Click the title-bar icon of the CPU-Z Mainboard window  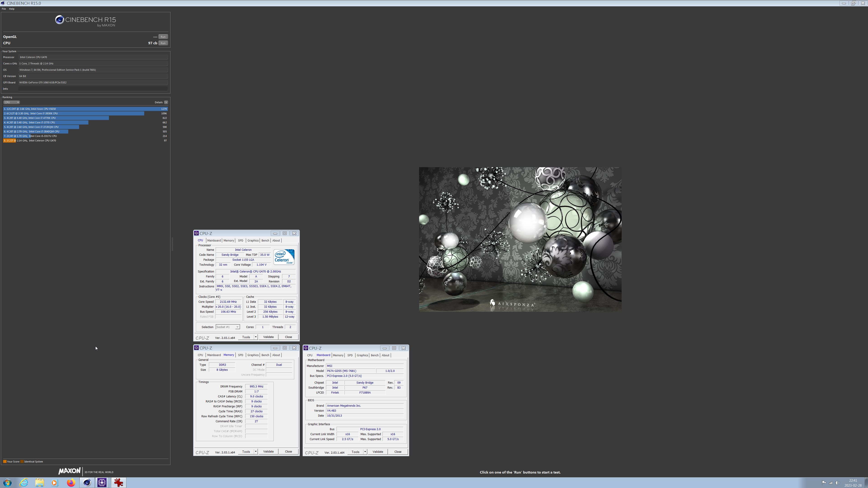[306, 348]
